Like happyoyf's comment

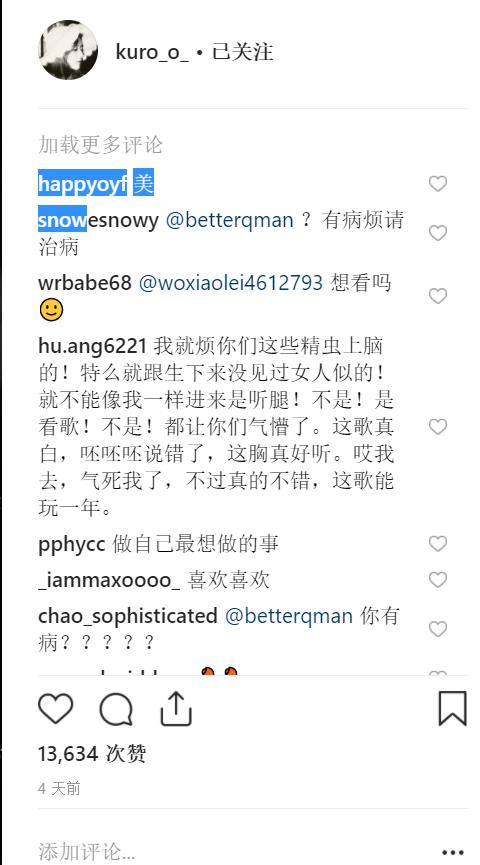[438, 184]
